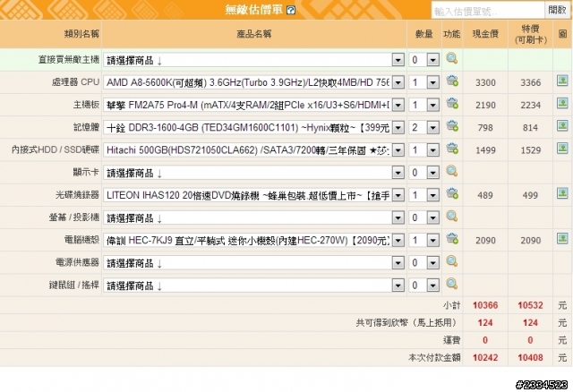Image resolution: width=573 pixels, height=392 pixels.
Task: Click final card payment amount 10408
Action: (530, 357)
